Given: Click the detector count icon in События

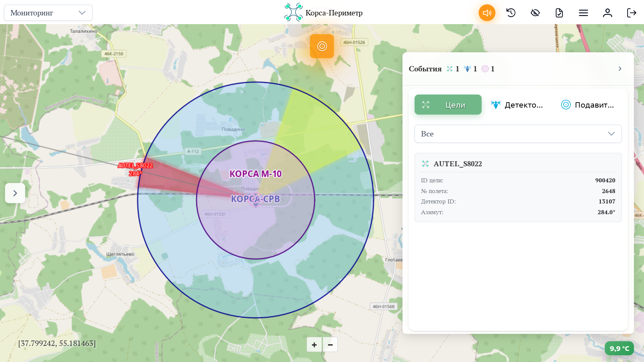Looking at the screenshot, I should point(467,69).
